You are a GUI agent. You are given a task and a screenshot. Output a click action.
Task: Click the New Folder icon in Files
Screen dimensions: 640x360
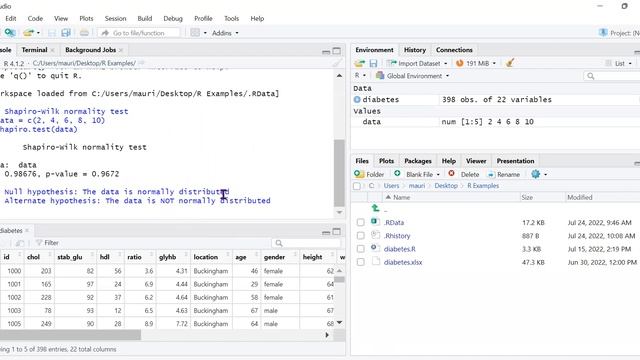pos(359,174)
